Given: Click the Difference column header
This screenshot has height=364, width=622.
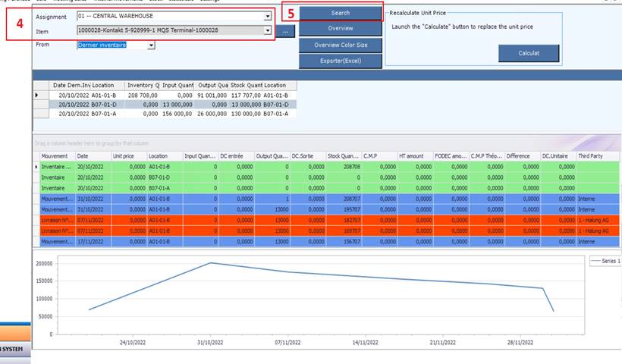Looking at the screenshot, I should (523, 156).
